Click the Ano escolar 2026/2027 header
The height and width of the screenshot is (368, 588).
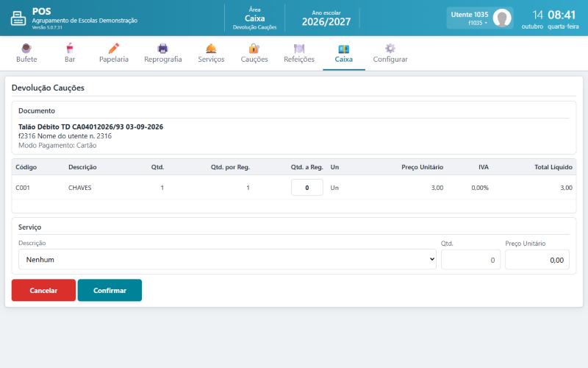pyautogui.click(x=326, y=18)
